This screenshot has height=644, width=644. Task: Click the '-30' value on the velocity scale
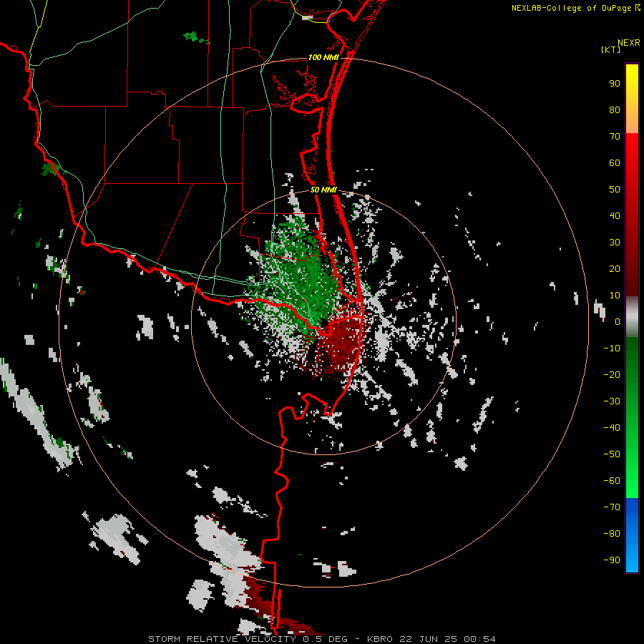[612, 401]
